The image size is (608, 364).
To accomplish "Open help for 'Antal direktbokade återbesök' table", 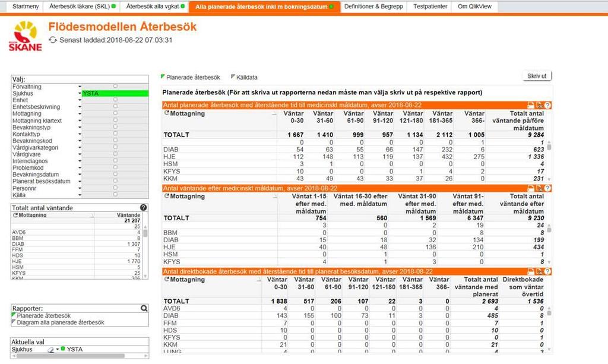I will point(547,271).
